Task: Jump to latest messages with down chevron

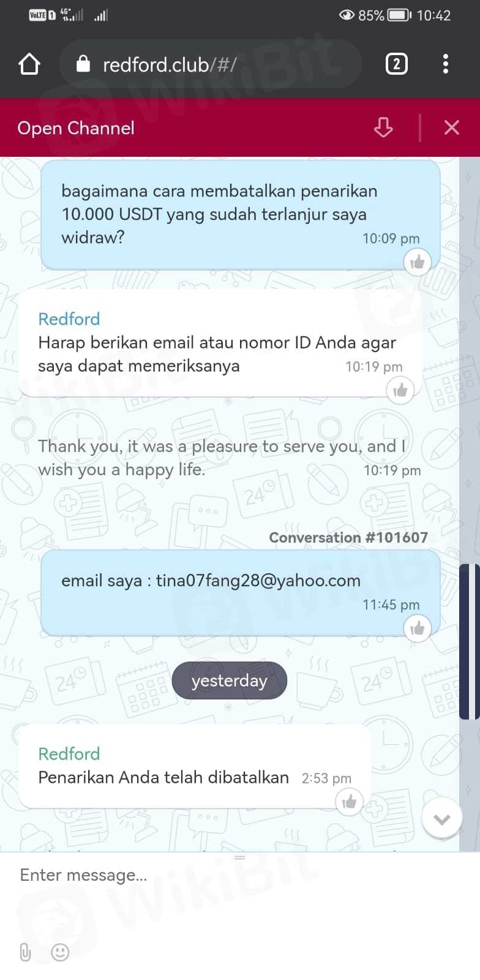Action: (442, 819)
